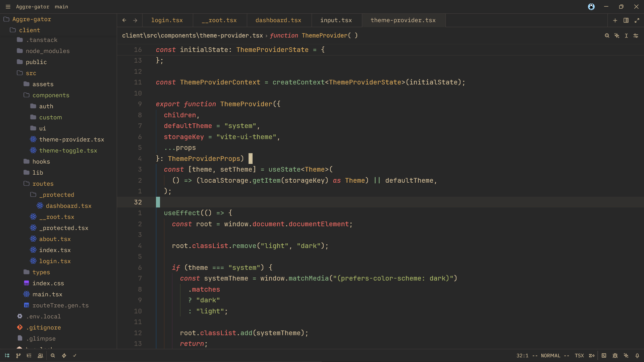This screenshot has width=644, height=362.
Task: Click the main branch name in title bar
Action: [x=61, y=7]
